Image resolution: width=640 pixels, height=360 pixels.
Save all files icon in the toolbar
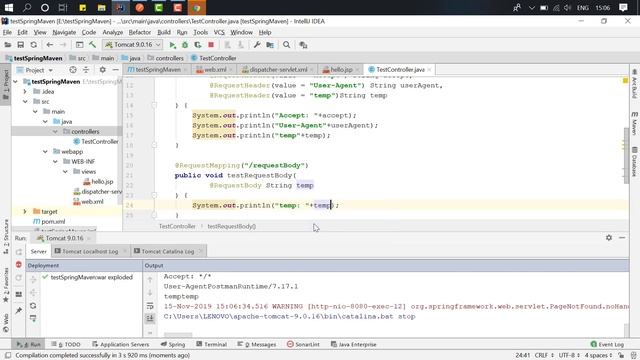pyautogui.click(x=20, y=45)
